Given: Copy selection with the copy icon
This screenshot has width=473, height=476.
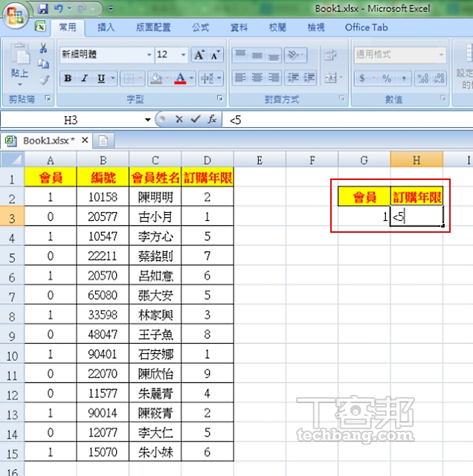Looking at the screenshot, I should (x=43, y=64).
